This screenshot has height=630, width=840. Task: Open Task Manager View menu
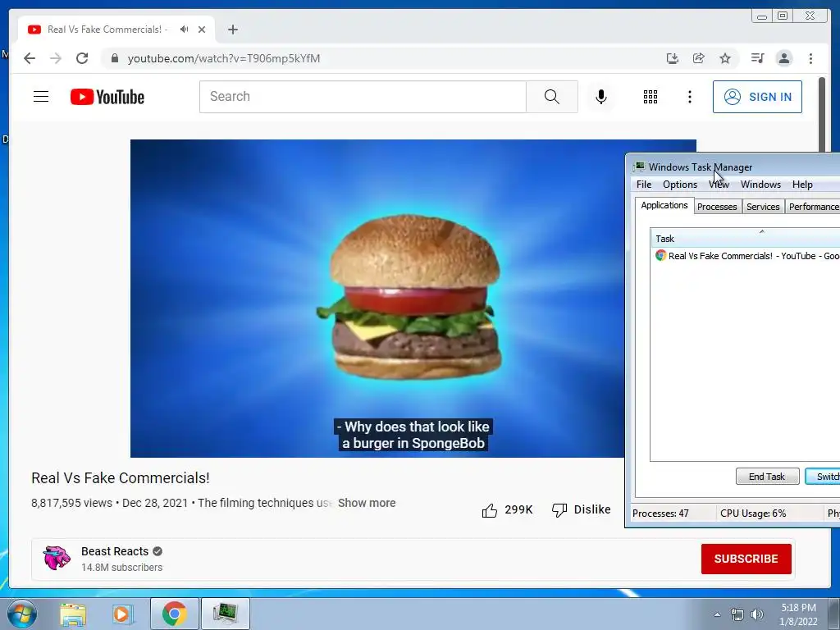(719, 185)
